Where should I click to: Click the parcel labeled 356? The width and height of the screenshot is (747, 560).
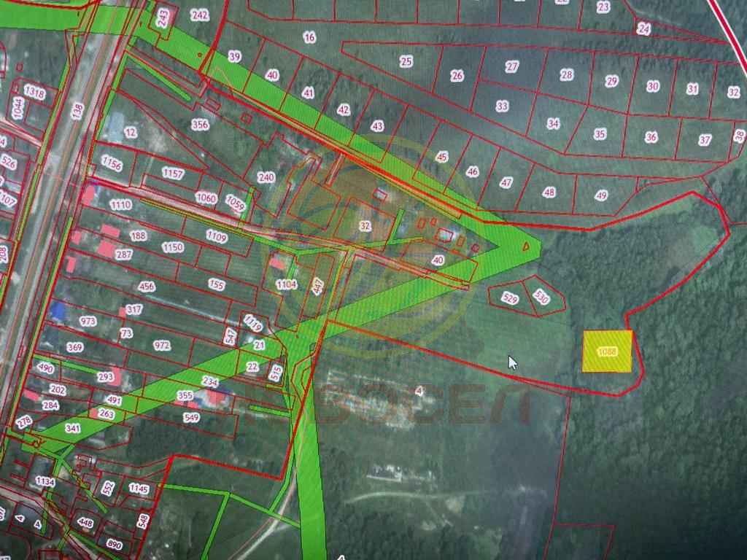200,125
